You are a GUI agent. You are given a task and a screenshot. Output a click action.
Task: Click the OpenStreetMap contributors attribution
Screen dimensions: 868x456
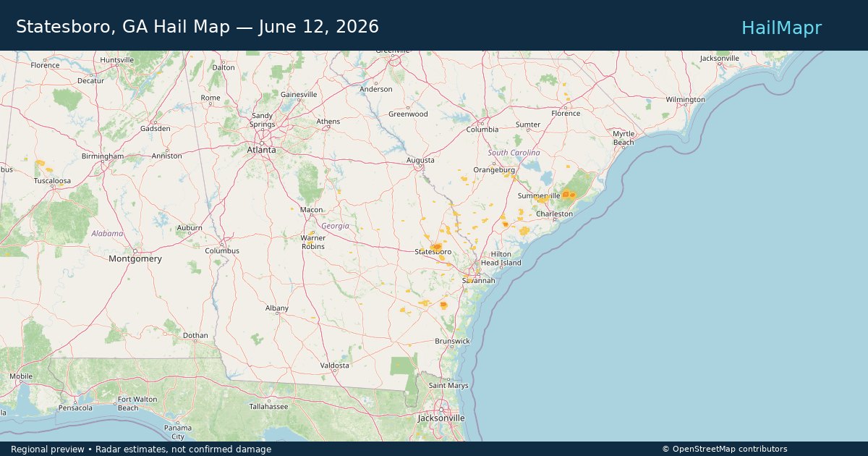click(x=725, y=449)
